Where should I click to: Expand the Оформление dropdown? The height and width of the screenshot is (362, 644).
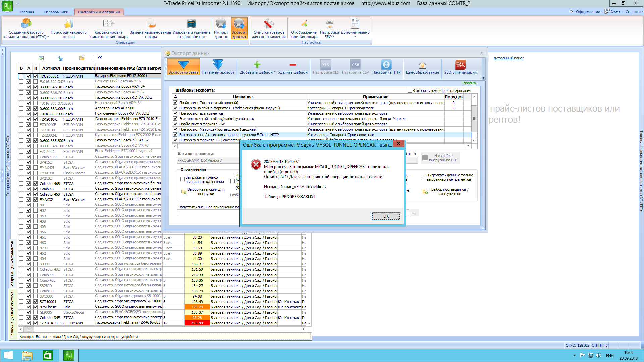(589, 12)
